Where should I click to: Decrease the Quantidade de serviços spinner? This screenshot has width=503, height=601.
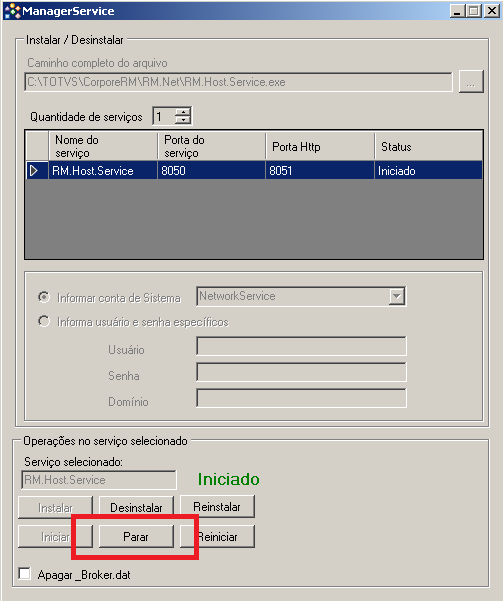click(x=183, y=120)
